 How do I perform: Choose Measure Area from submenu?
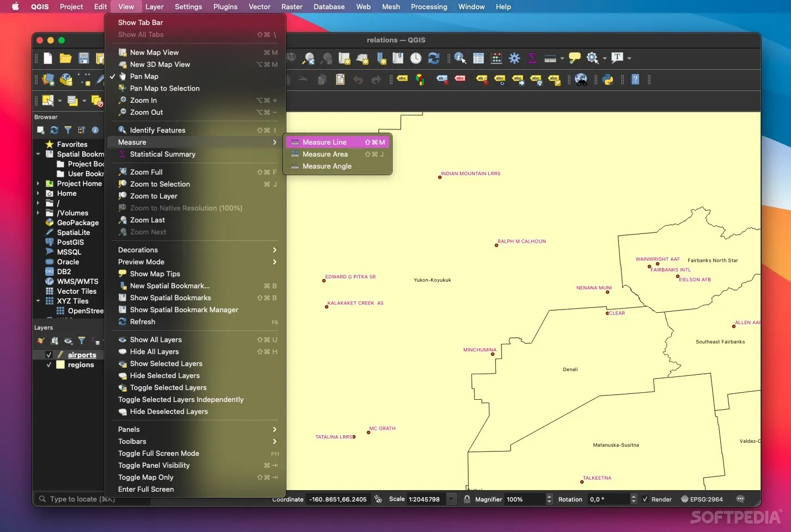(338, 154)
